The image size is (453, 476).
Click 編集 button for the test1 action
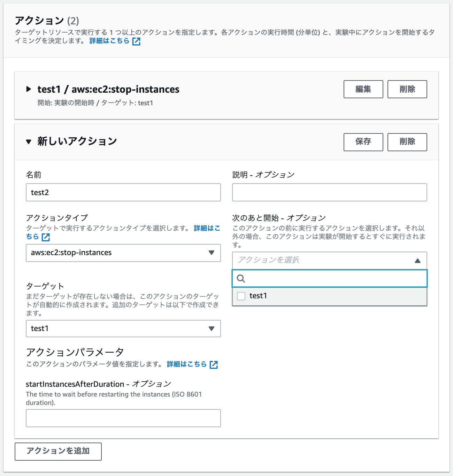tap(363, 89)
